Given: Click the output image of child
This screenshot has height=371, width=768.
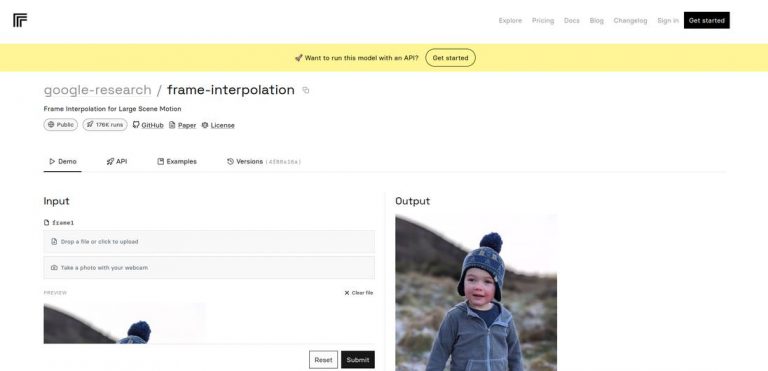Looking at the screenshot, I should coord(476,292).
